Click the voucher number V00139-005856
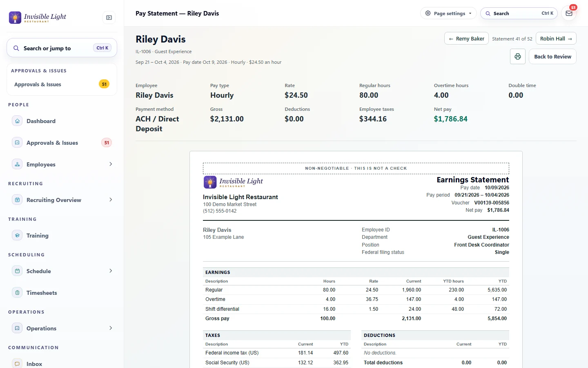The image size is (588, 368). (x=492, y=203)
